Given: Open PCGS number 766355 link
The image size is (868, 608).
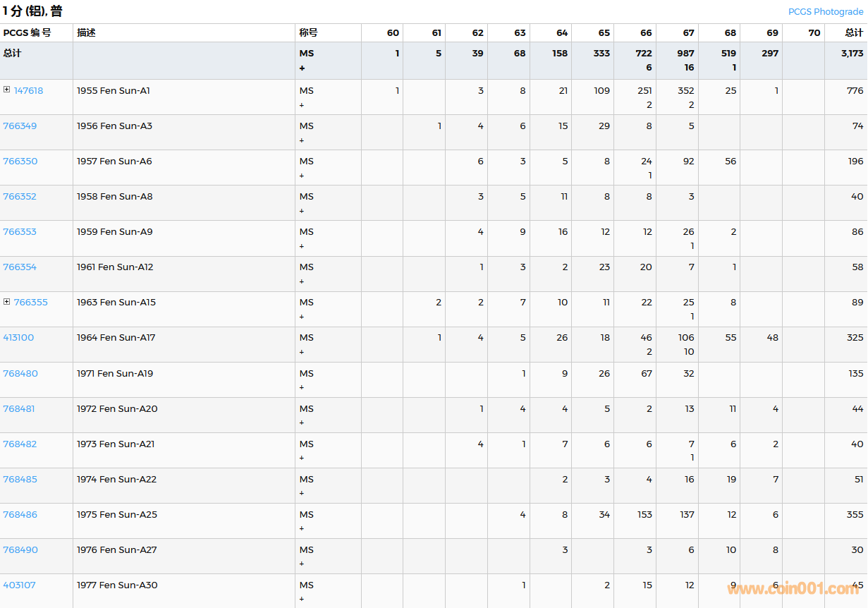Looking at the screenshot, I should [x=31, y=303].
